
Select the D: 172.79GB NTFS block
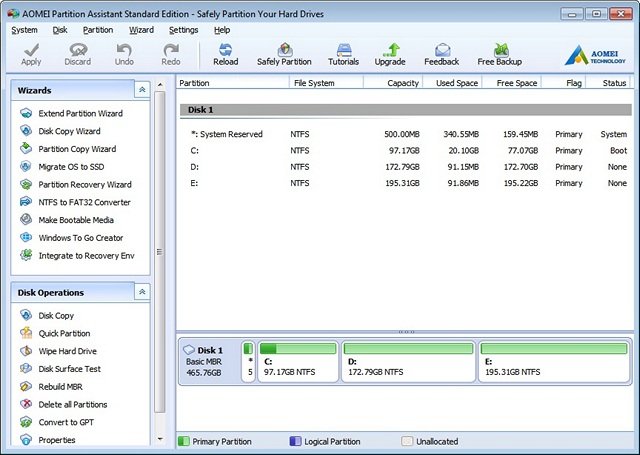tap(408, 362)
